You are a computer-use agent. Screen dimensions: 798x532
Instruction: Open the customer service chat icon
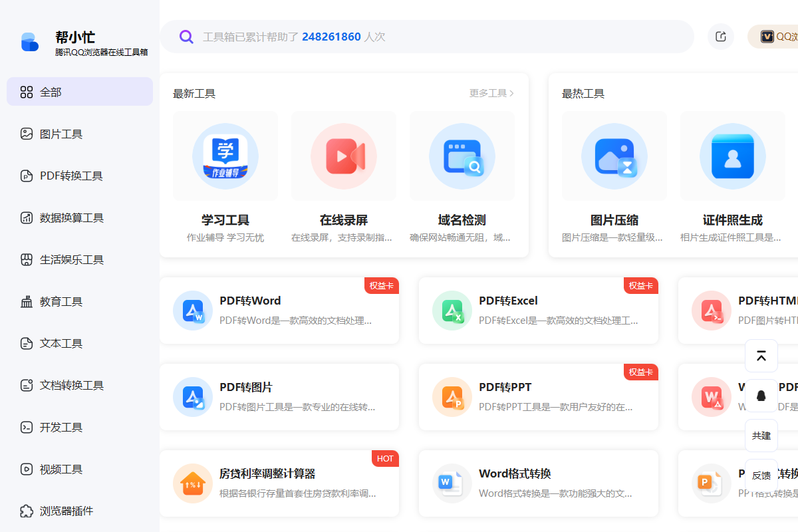(x=761, y=395)
